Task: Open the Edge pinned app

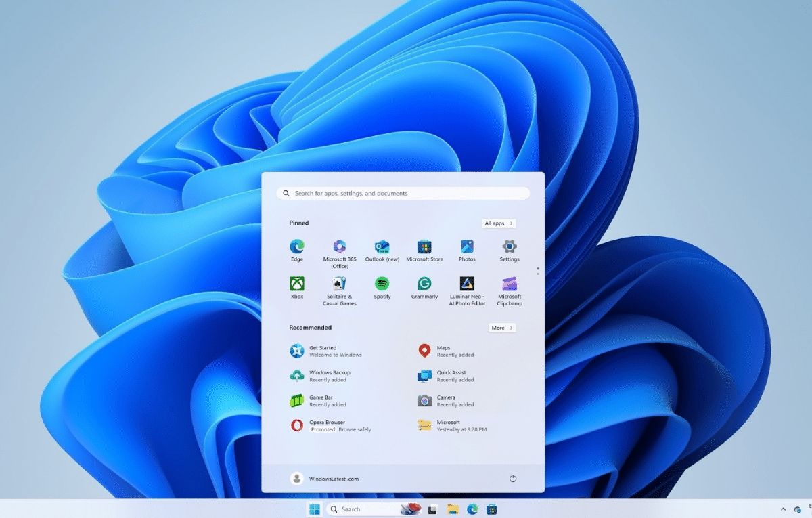Action: pyautogui.click(x=296, y=247)
